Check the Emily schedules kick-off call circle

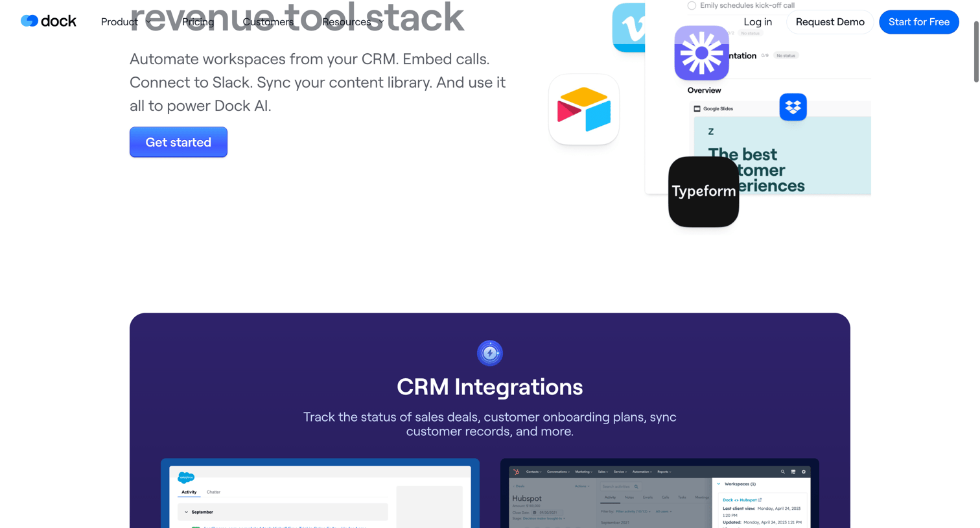(692, 5)
